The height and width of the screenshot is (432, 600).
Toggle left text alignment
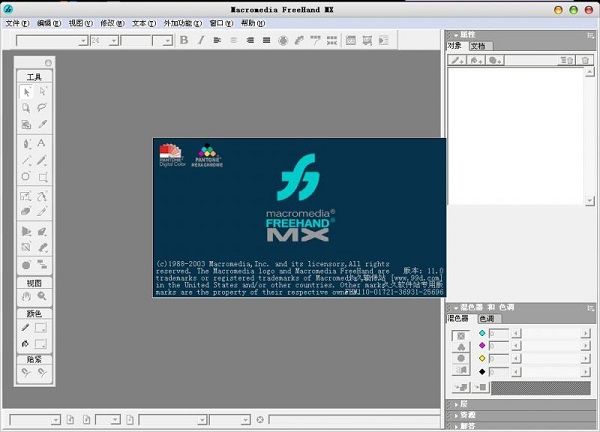pos(217,40)
